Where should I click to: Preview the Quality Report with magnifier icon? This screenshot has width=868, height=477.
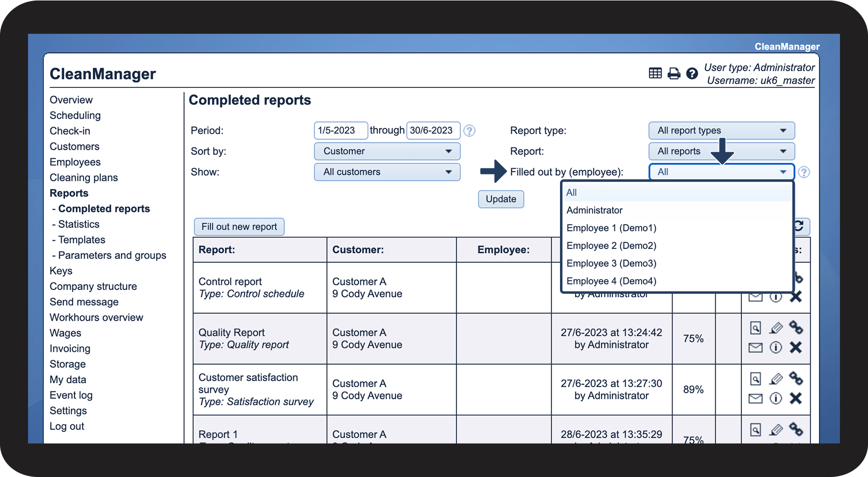coord(756,328)
